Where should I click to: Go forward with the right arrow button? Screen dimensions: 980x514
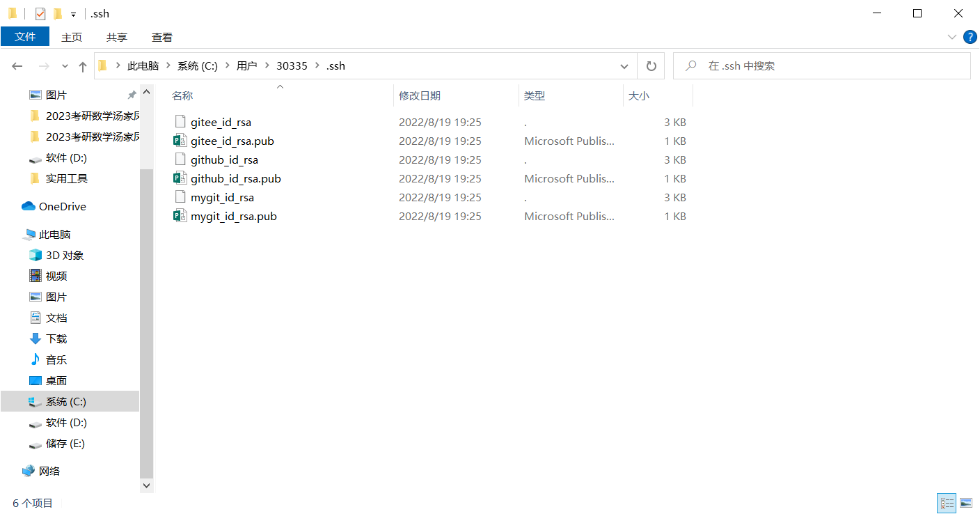click(43, 66)
